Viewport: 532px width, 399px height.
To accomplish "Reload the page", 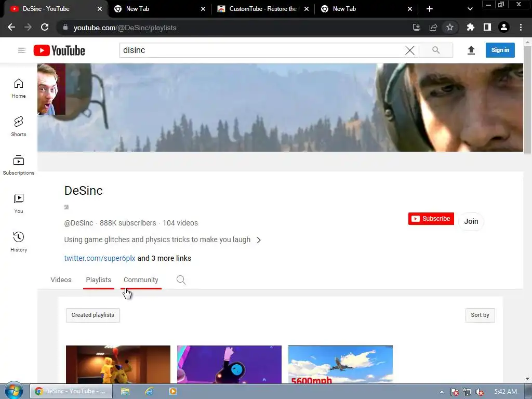I will point(45,28).
